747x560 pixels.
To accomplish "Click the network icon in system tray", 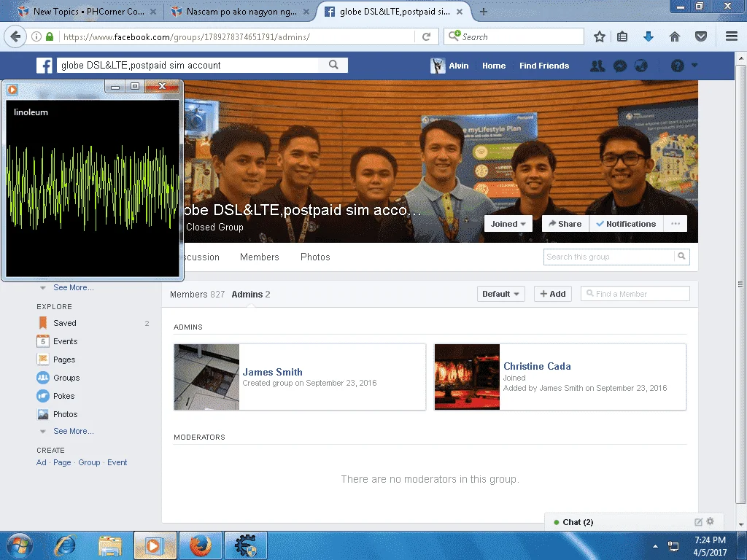I will coord(673,545).
